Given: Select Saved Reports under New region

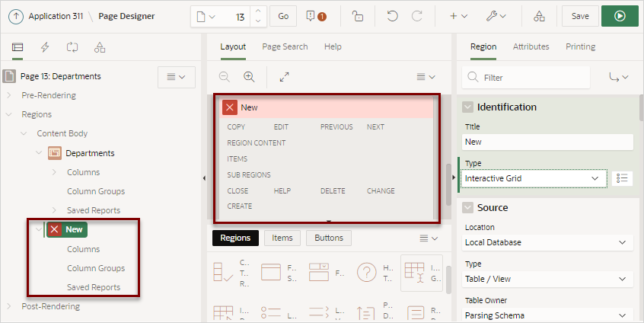Looking at the screenshot, I should [94, 287].
